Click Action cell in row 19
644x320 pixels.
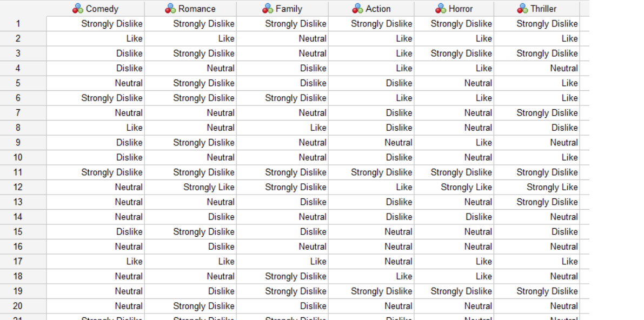[x=371, y=291]
